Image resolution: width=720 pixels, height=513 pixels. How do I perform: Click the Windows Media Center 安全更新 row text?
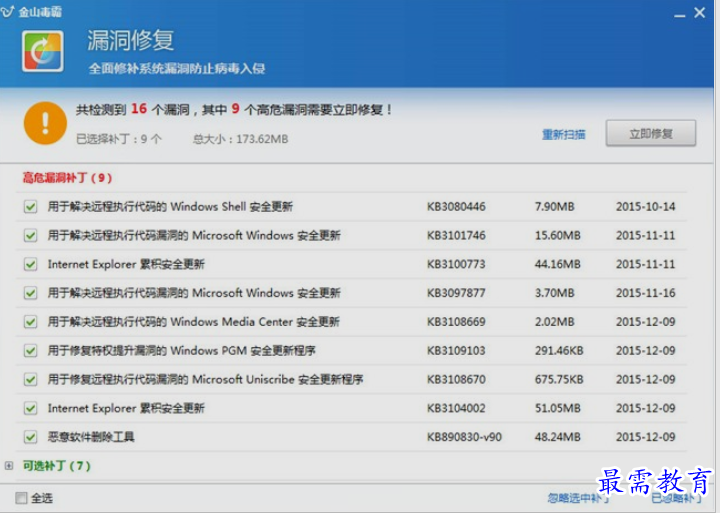[x=194, y=322]
